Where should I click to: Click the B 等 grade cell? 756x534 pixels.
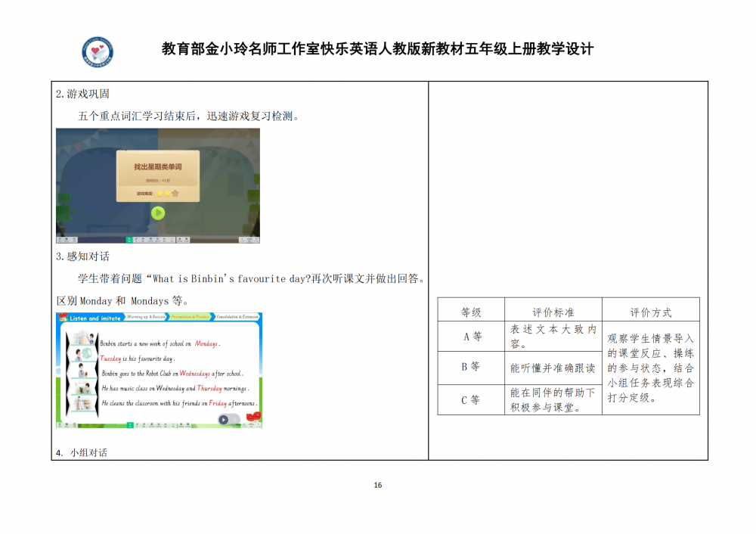point(472,367)
